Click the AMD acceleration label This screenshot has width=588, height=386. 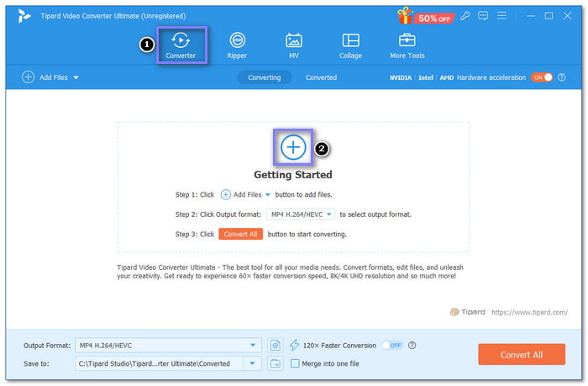coord(447,77)
